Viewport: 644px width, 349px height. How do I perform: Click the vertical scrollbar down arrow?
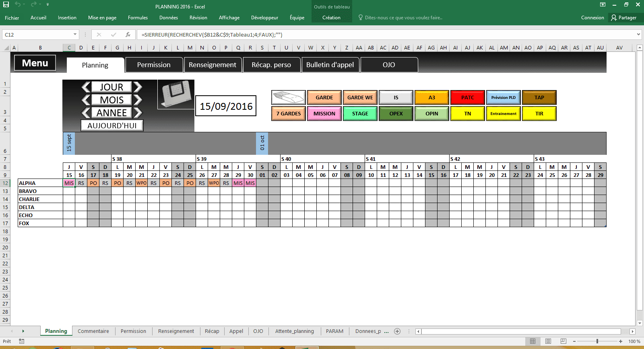(x=640, y=323)
